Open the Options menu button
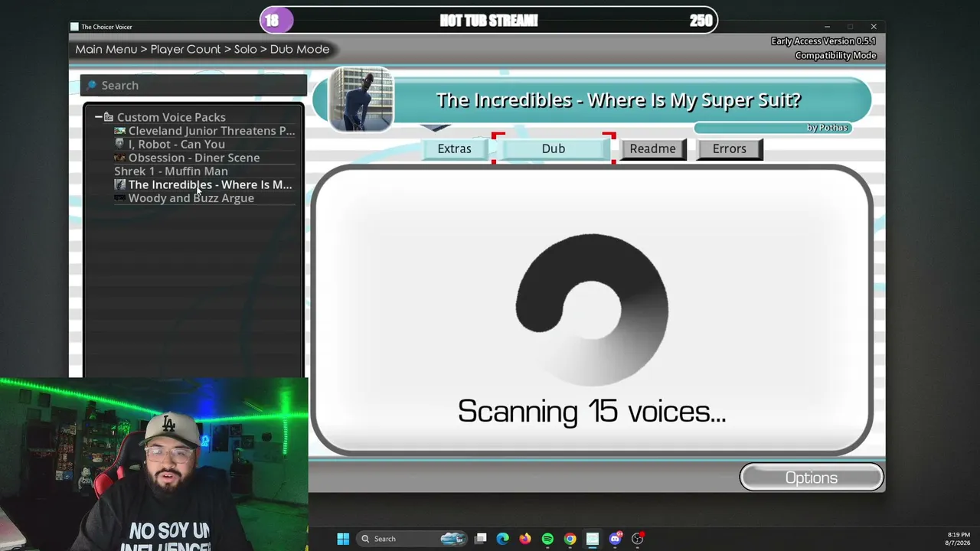The height and width of the screenshot is (551, 980). 812,478
